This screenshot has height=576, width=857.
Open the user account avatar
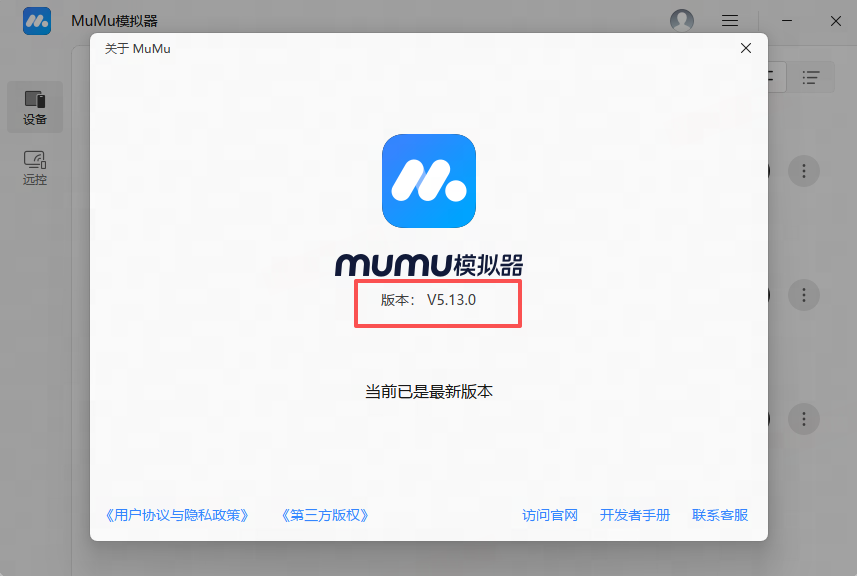coord(682,21)
